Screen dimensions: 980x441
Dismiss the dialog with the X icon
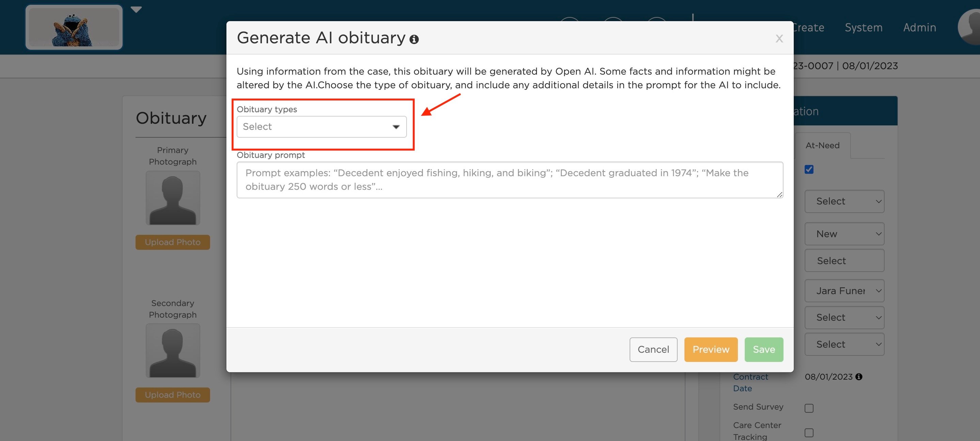pos(779,39)
